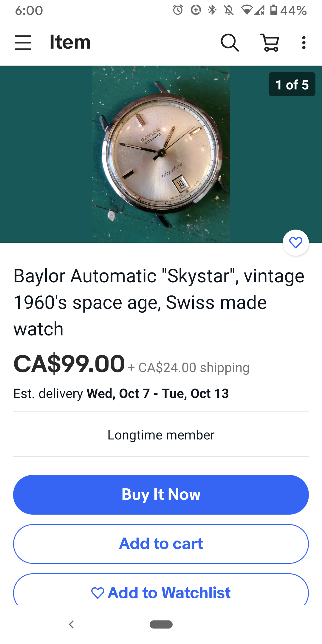
Task: Open the hamburger navigation menu
Action: tap(23, 42)
